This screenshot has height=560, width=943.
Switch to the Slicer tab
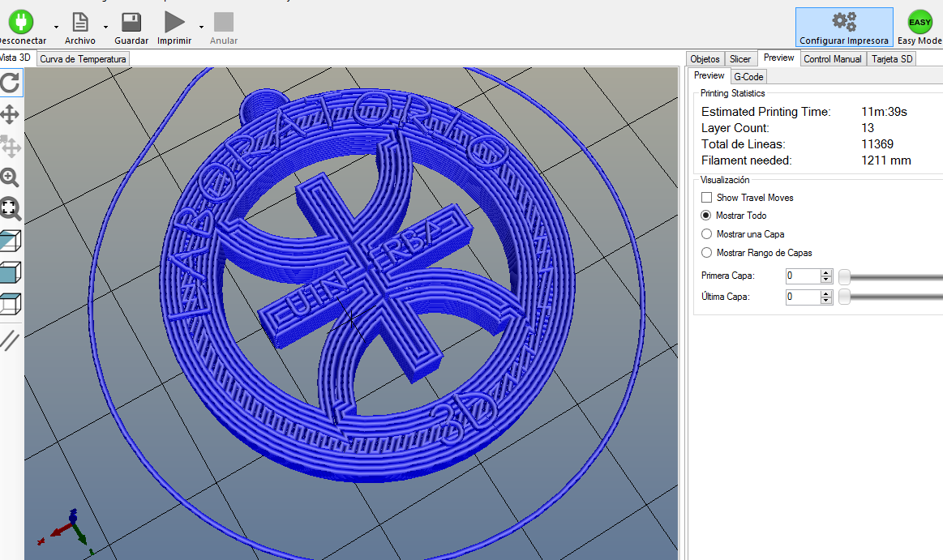pyautogui.click(x=739, y=59)
